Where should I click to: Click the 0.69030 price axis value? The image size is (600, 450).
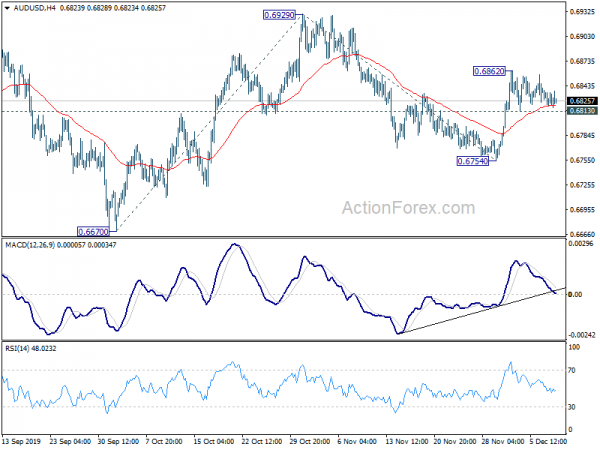tap(582, 37)
